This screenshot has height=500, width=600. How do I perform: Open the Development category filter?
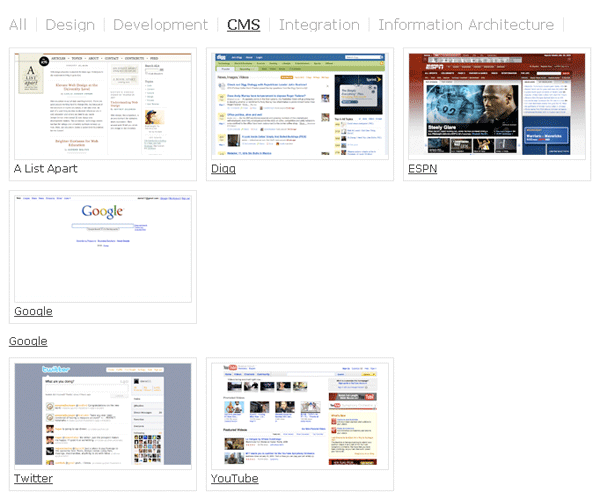[160, 25]
